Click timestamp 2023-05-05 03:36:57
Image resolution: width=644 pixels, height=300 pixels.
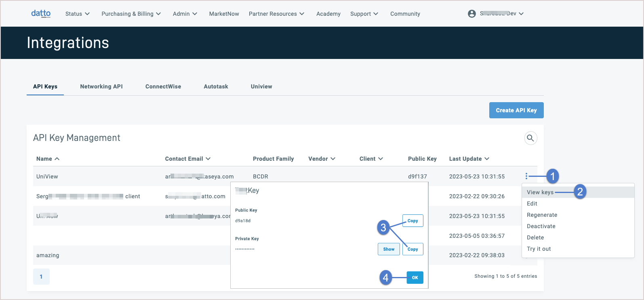(477, 236)
